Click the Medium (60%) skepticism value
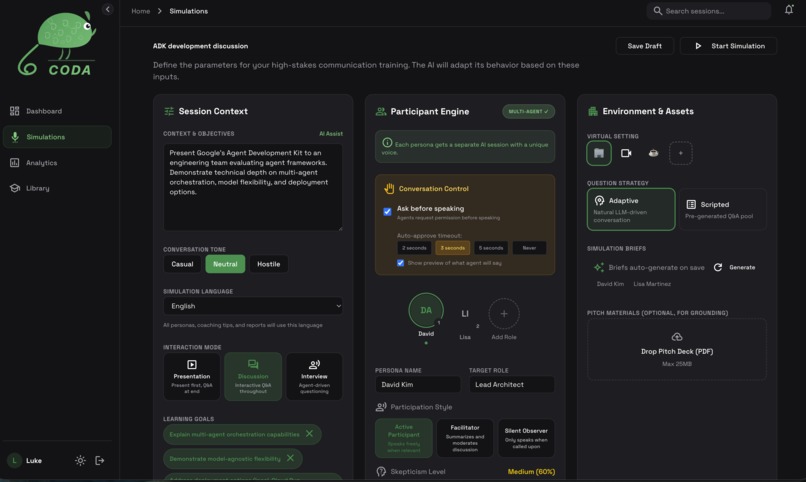 click(531, 472)
